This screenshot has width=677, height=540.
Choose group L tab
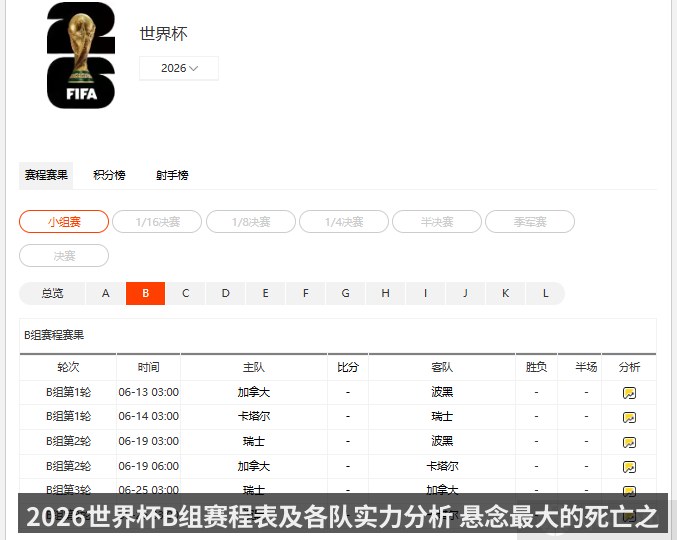coord(545,294)
